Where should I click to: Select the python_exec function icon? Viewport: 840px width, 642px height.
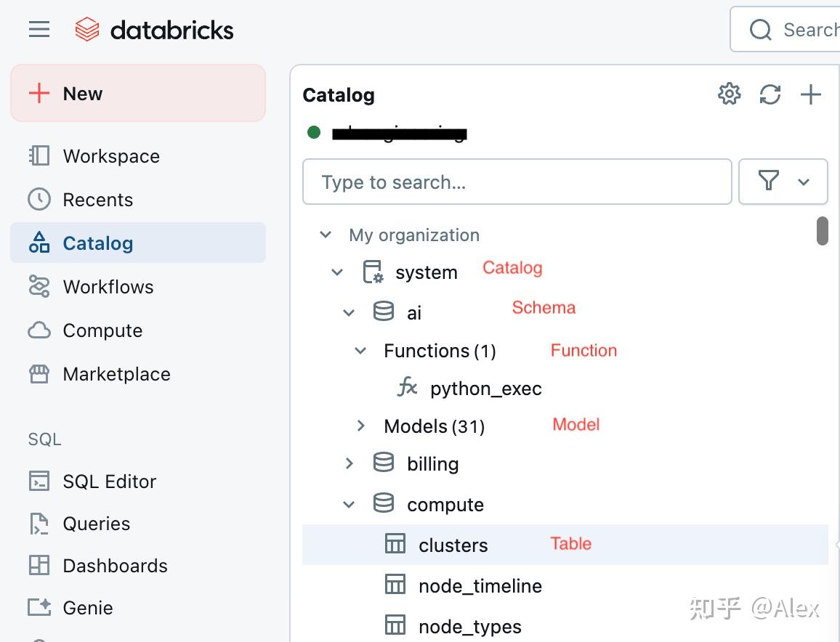pos(408,388)
